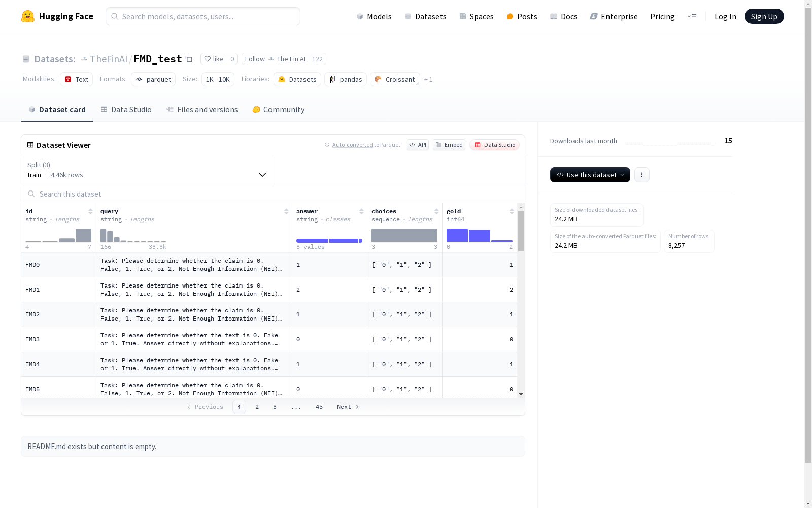Open the navigation overflow menu icon
812x508 pixels.
692,16
